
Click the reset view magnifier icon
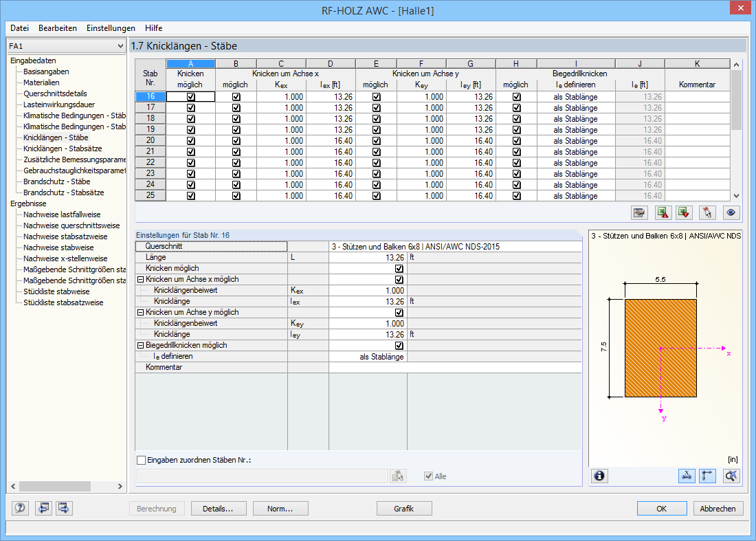[x=731, y=476]
